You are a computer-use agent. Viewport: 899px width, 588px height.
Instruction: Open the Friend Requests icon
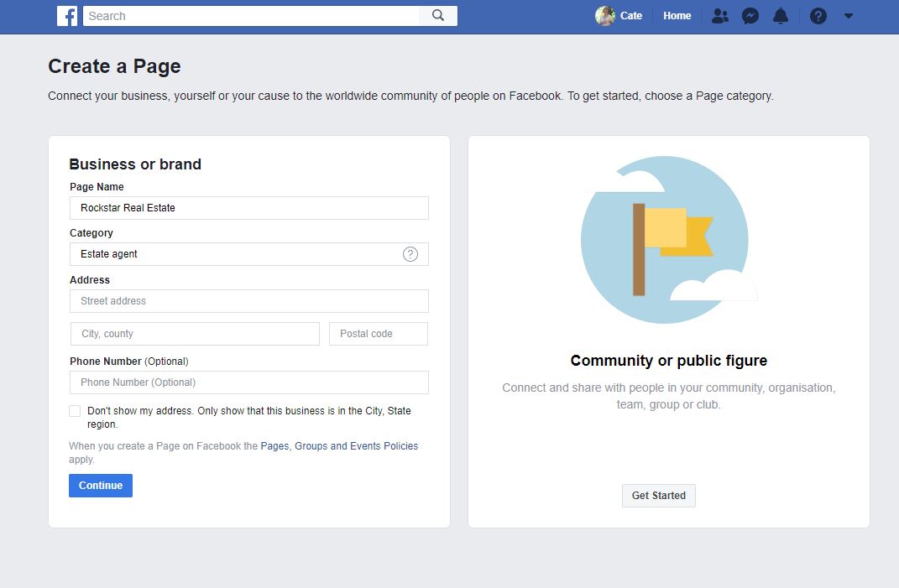tap(720, 16)
